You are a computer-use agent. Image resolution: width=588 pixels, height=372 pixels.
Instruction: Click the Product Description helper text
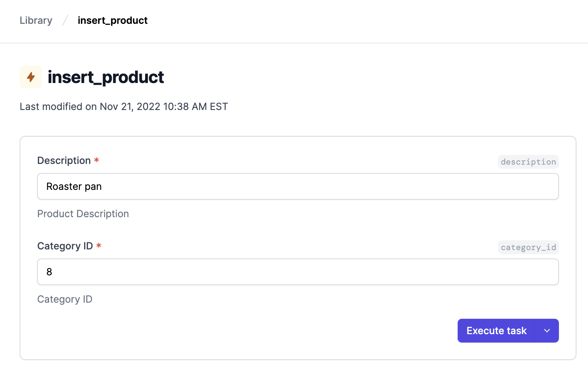83,214
